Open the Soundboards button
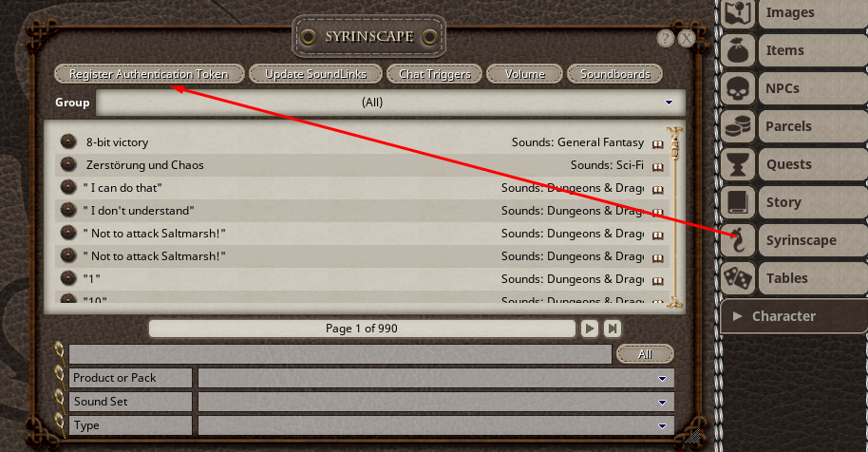 point(615,74)
